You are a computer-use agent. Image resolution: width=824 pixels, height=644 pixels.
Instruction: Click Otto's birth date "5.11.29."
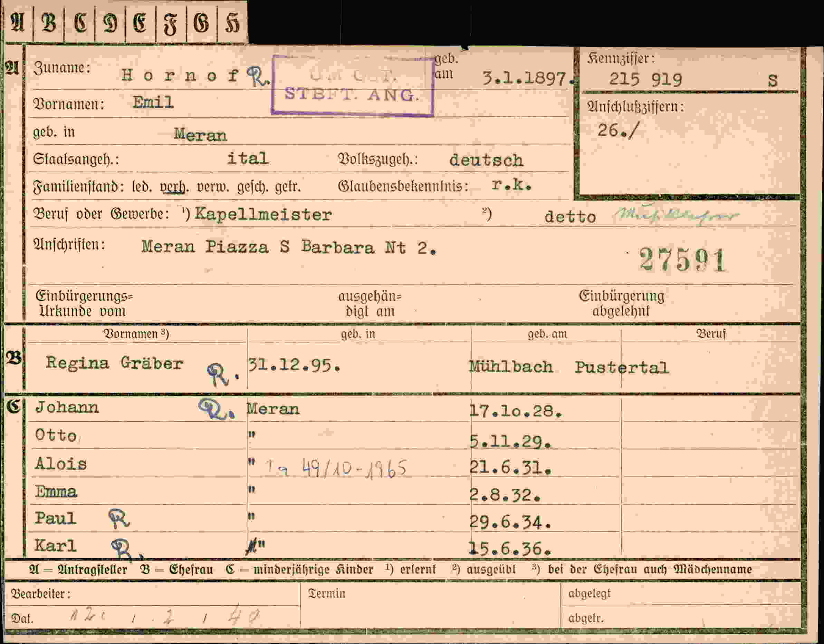(x=510, y=441)
